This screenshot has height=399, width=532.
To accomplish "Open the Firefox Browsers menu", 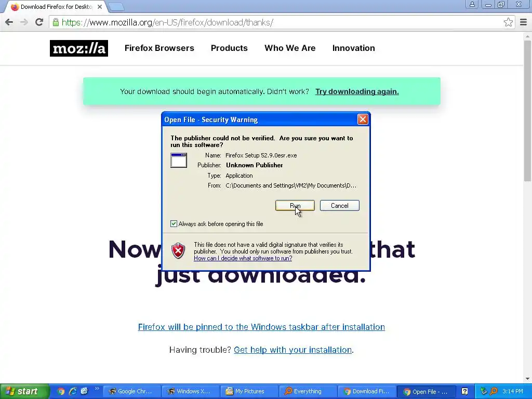I will [x=159, y=48].
